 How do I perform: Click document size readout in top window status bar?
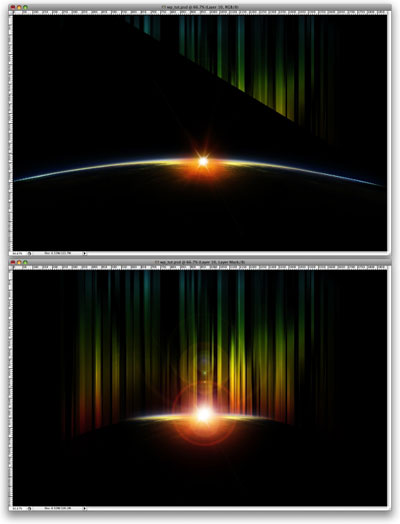57,253
